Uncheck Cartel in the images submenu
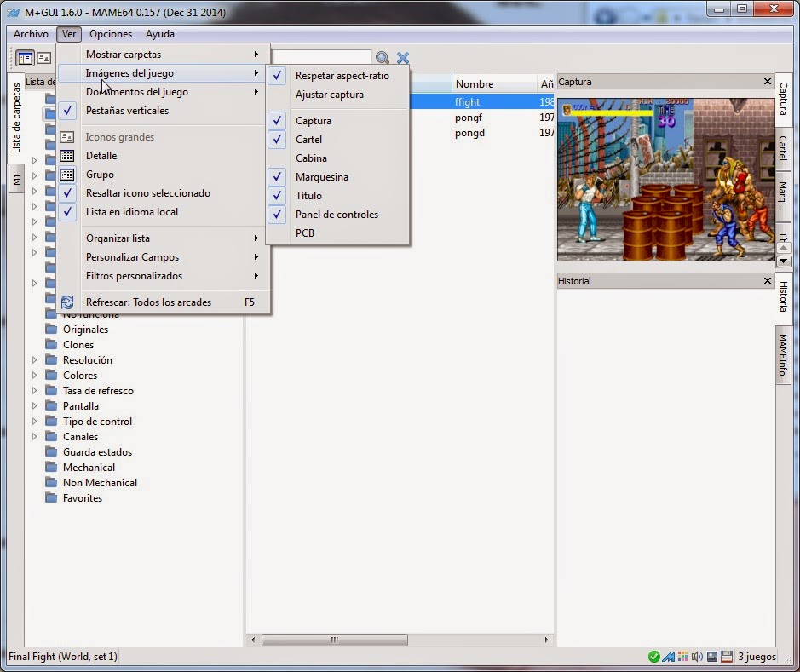Image resolution: width=800 pixels, height=672 pixels. (337, 140)
